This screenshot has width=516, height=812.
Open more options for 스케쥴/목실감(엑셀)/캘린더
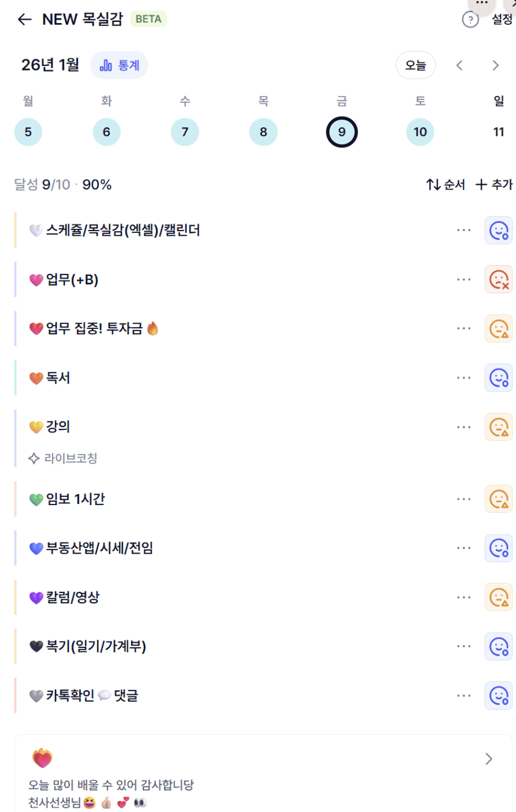463,230
